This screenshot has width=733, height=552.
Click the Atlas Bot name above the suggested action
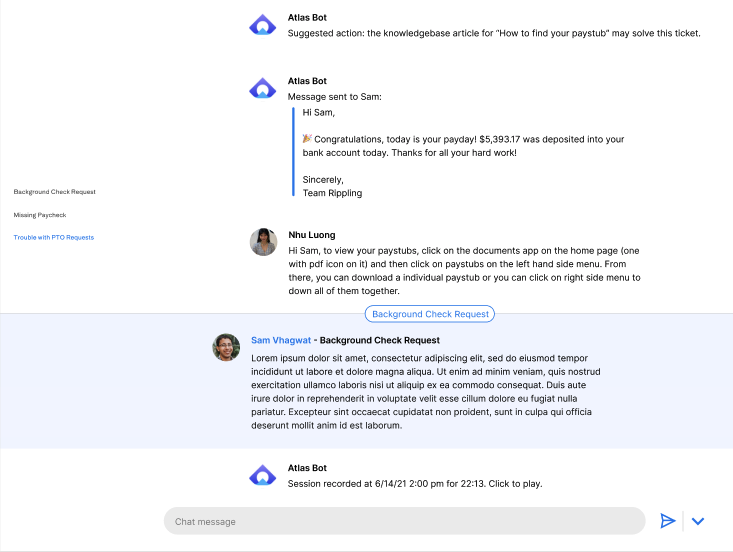307,18
